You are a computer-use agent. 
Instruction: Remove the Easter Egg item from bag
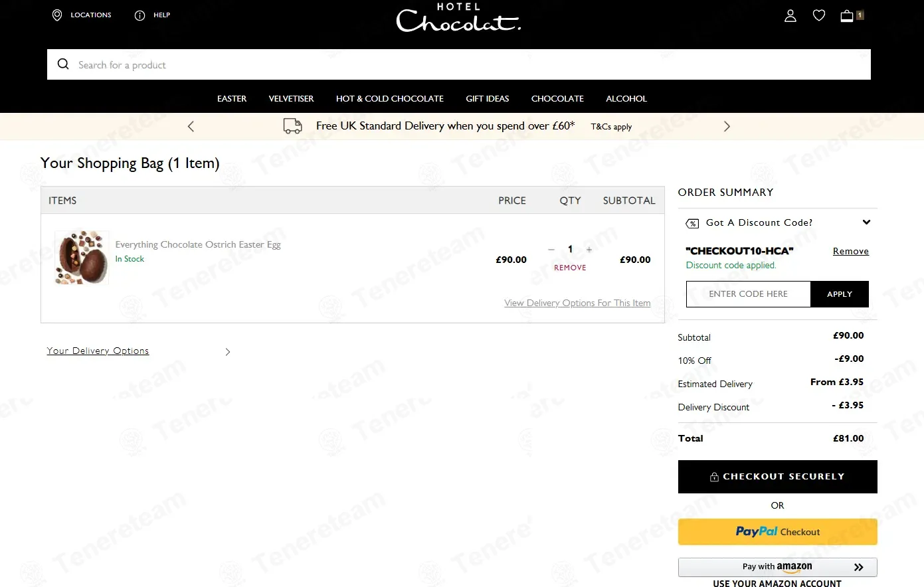coord(570,268)
